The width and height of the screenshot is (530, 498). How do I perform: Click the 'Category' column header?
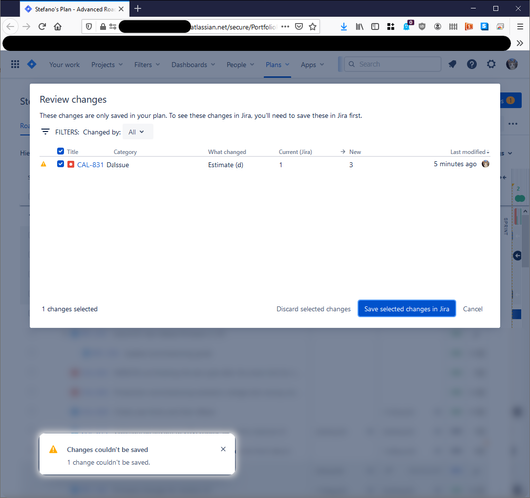(125, 152)
